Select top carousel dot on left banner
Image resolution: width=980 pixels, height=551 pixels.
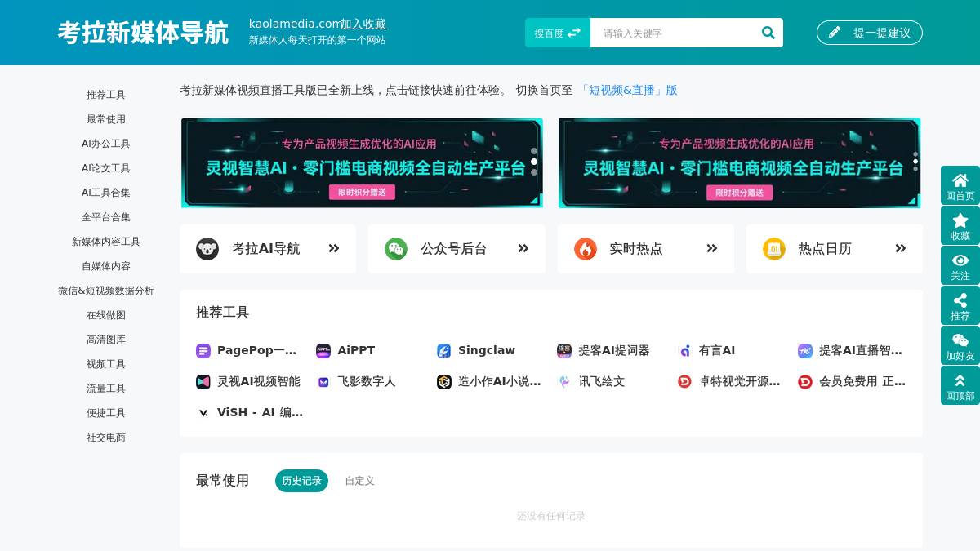(x=534, y=151)
